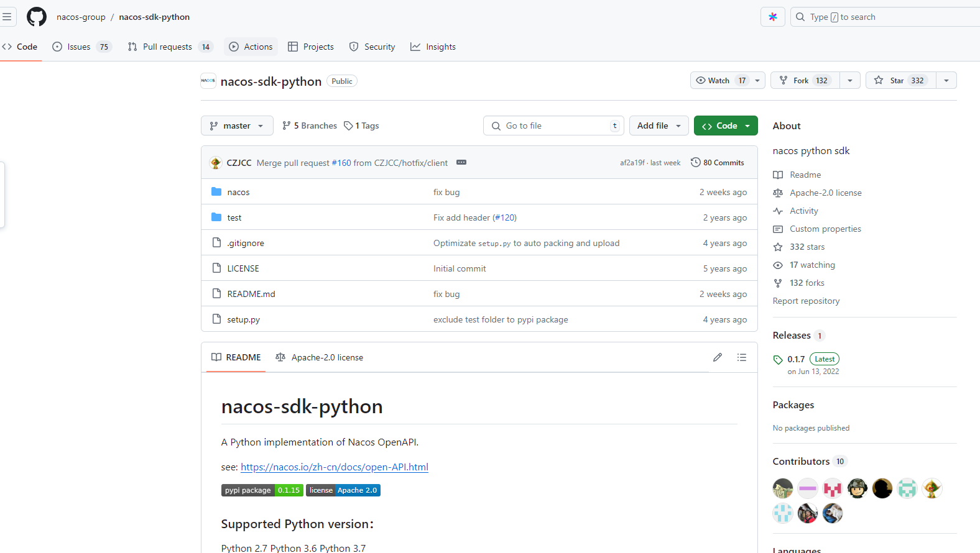Click the first contributor avatar
The height and width of the screenshot is (553, 980).
[783, 488]
